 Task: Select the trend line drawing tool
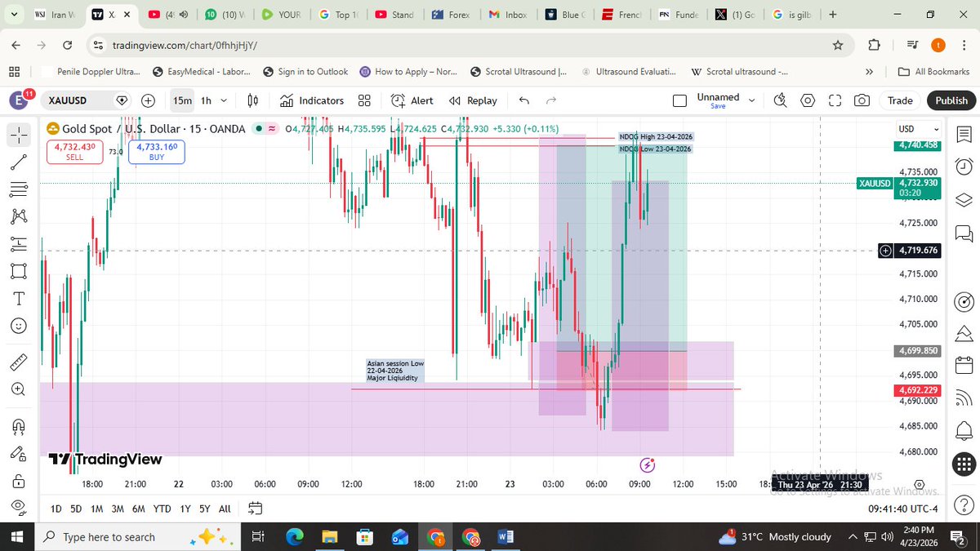point(20,162)
